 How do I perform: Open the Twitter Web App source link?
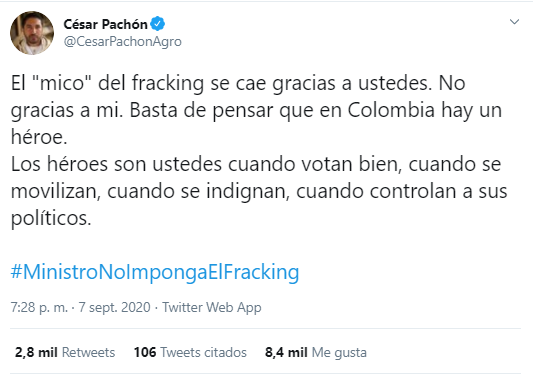(212, 307)
